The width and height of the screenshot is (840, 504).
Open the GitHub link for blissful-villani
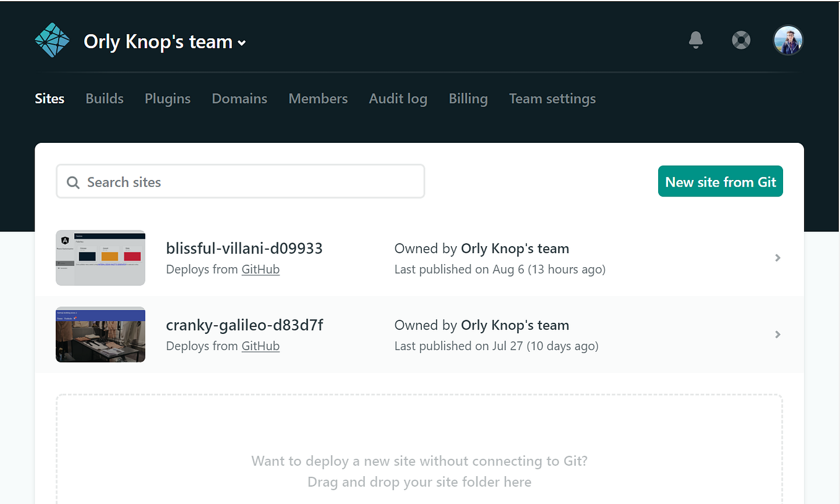click(260, 269)
